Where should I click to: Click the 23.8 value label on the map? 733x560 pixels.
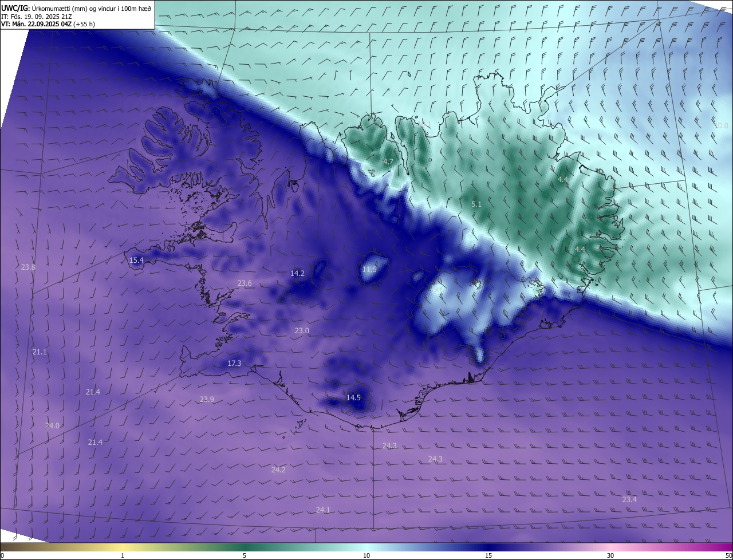[28, 267]
